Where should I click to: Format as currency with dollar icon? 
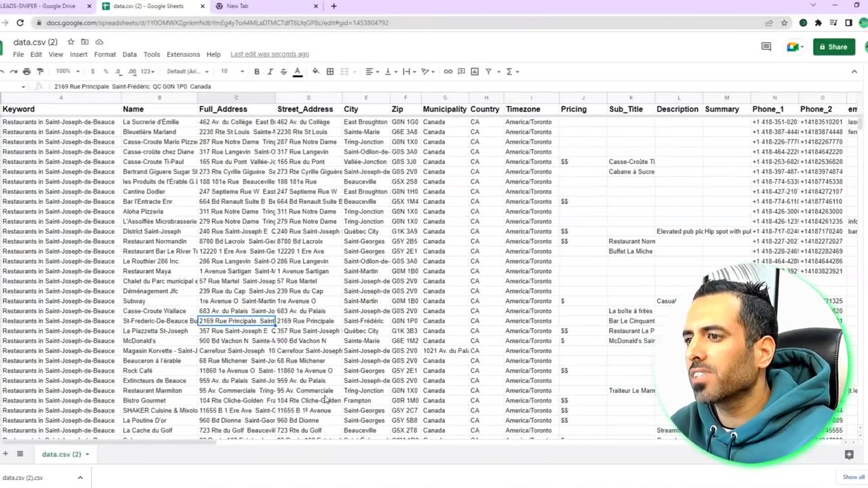pyautogui.click(x=92, y=71)
